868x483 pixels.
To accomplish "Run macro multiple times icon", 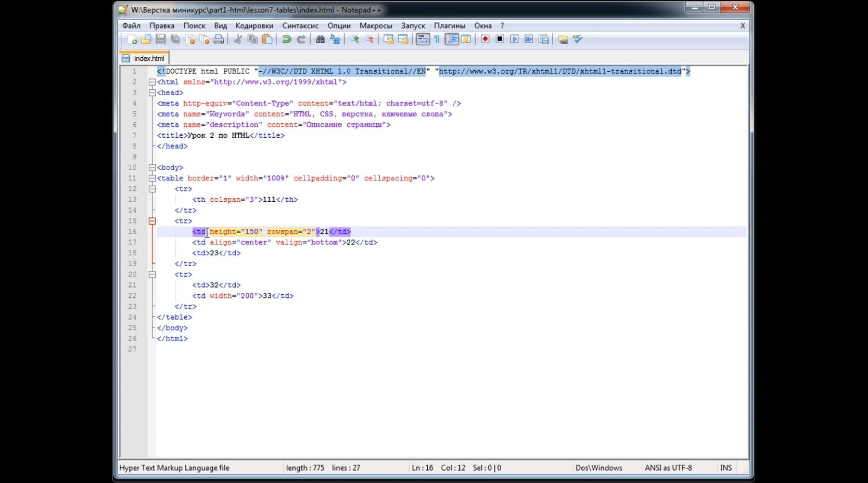I will click(x=529, y=40).
